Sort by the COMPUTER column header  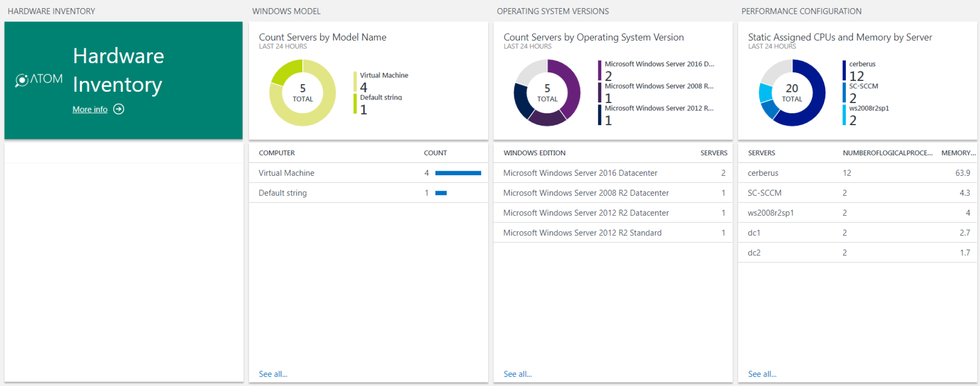point(277,153)
